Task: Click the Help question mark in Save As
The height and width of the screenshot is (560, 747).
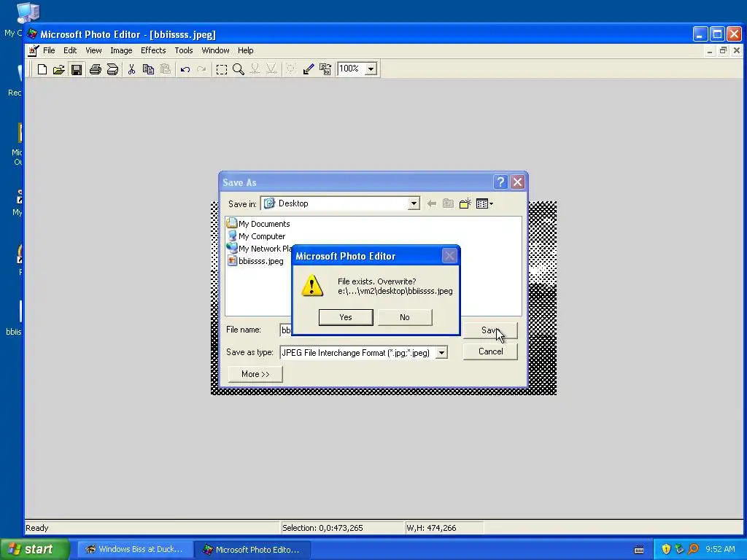Action: point(500,182)
